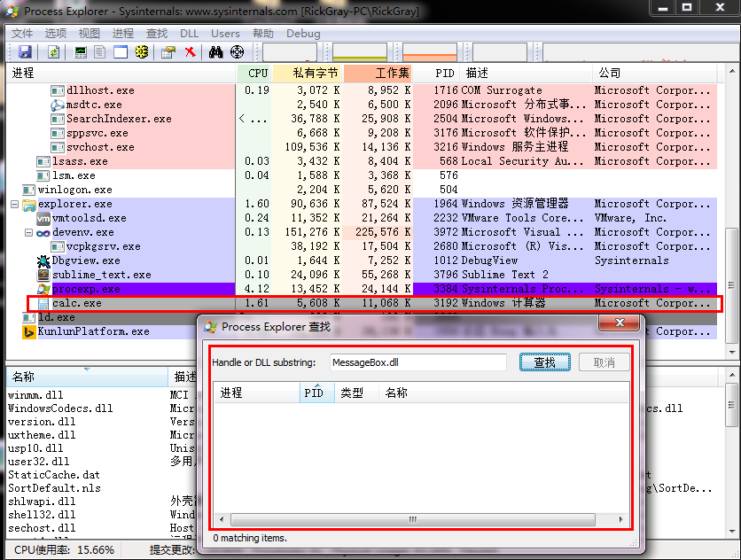Viewport: 741px width, 560px height.
Task: Open the 查找 menu
Action: pos(156,34)
